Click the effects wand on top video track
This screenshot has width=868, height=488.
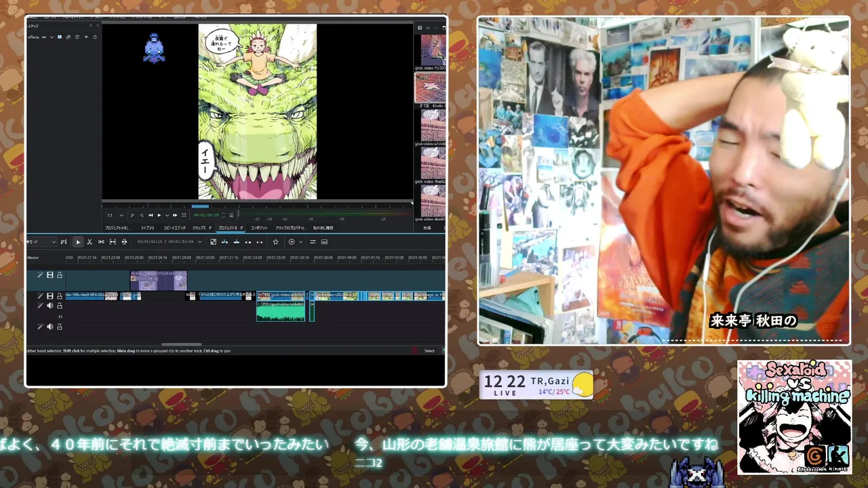coord(40,275)
